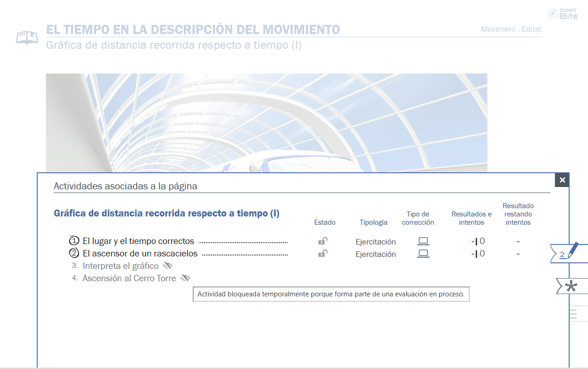Open the pencil activities tab labeled 2
This screenshot has height=369, width=588.
click(x=568, y=253)
